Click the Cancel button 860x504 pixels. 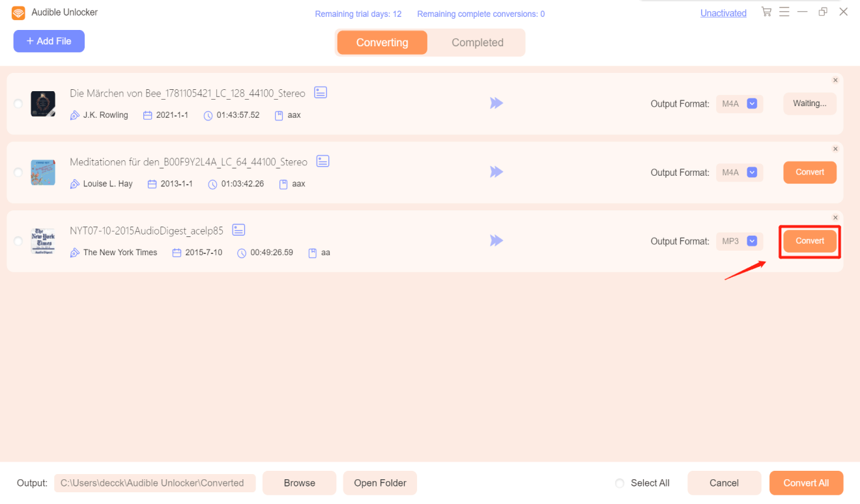(x=724, y=483)
